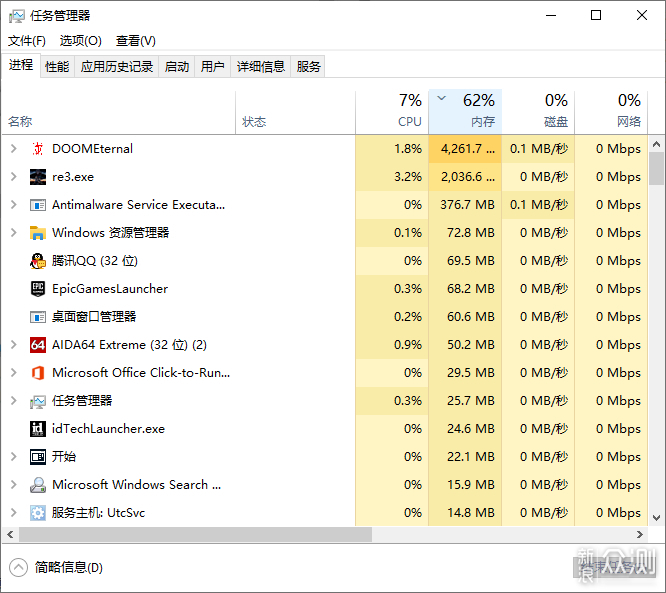Click the 3.2% CPU cell

click(392, 177)
